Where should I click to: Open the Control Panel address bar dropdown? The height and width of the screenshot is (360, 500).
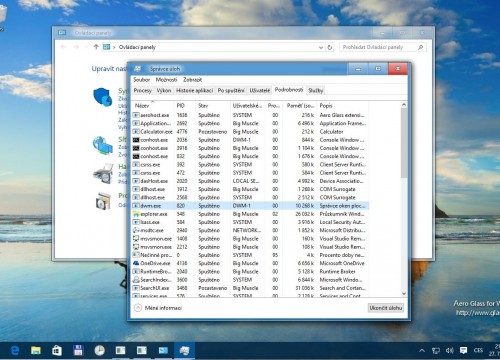click(x=321, y=47)
